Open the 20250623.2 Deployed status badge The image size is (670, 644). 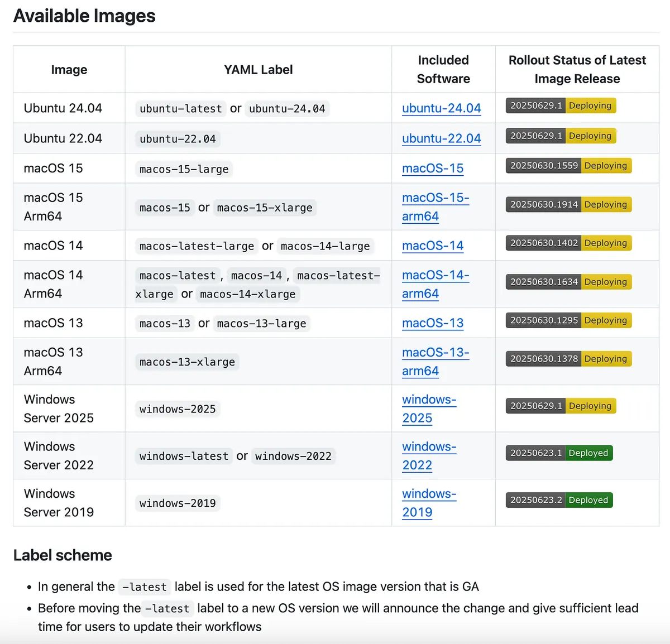click(x=559, y=500)
